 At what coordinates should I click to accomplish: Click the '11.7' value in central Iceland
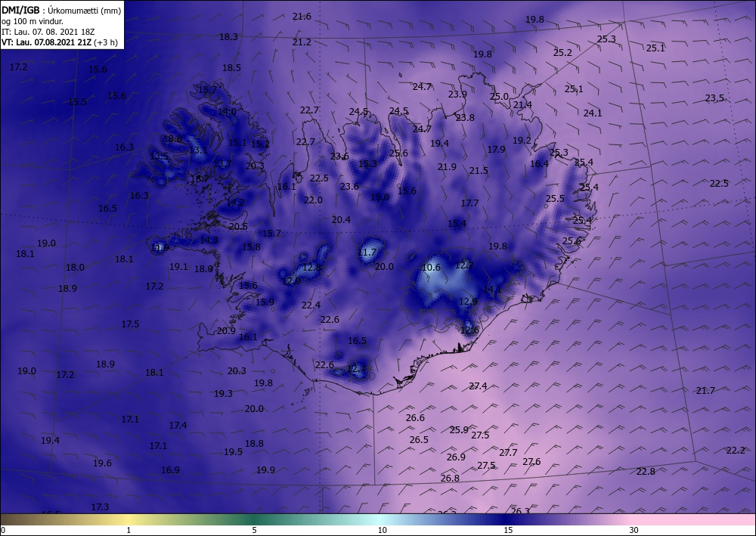point(367,252)
